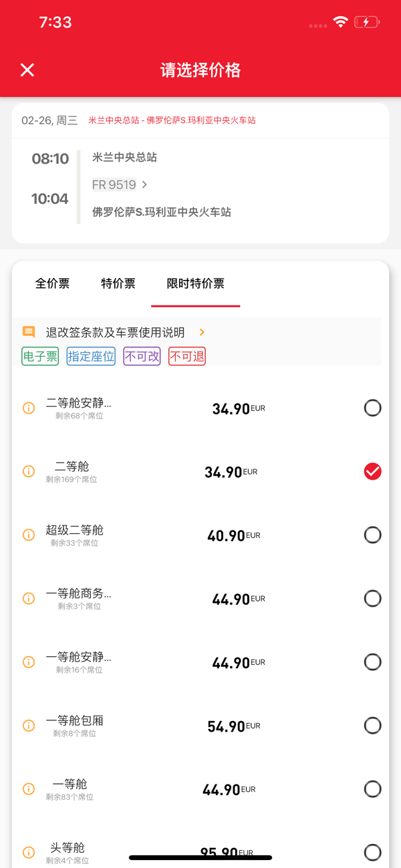Viewport: 401px width, 868px height.
Task: Tap the Wi-Fi status icon
Action: point(341,22)
